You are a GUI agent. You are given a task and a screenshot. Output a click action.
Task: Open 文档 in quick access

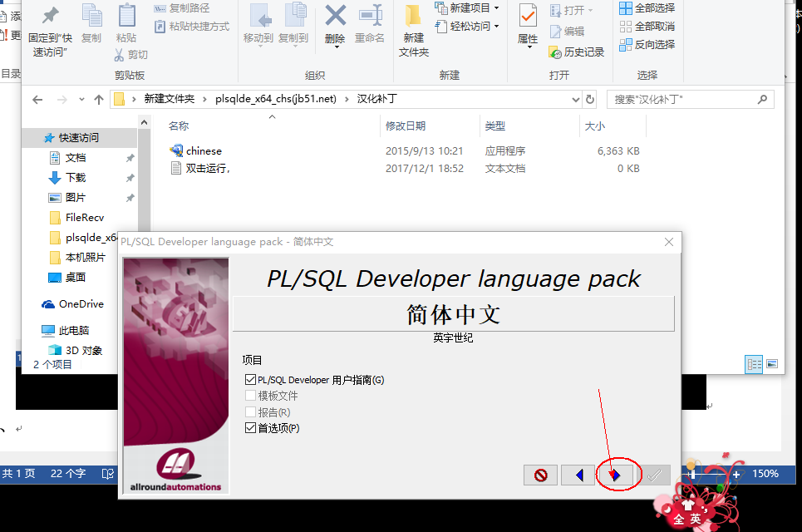[x=76, y=158]
